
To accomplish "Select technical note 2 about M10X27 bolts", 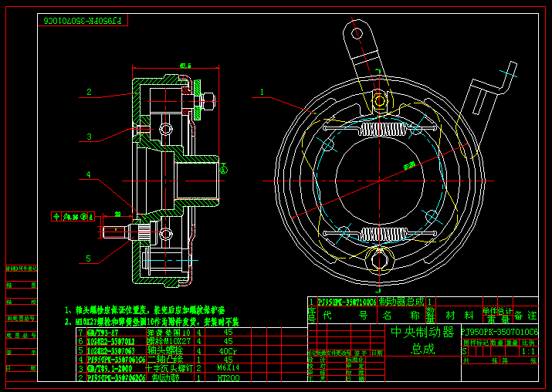I will coord(152,322).
